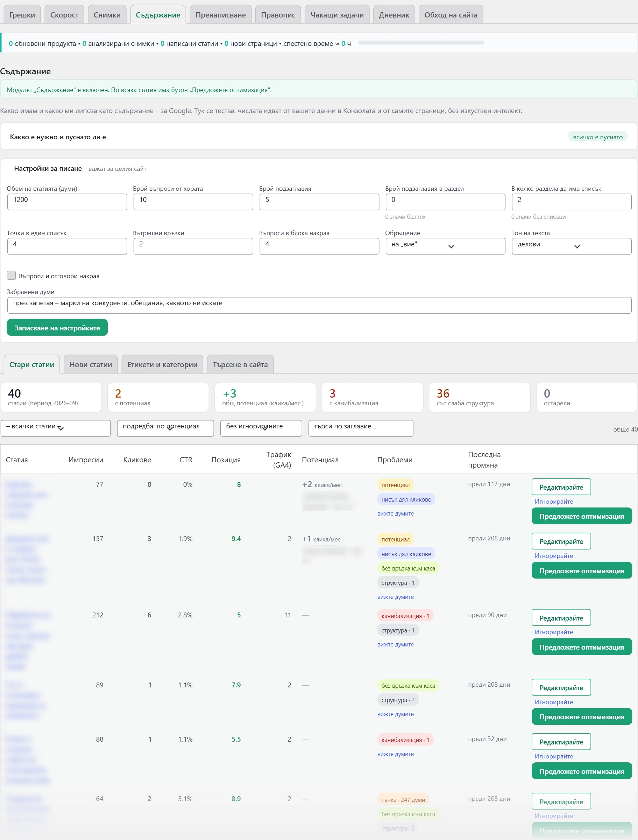The height and width of the screenshot is (840, 638).
Task: Select the 'Пренаписване' tab
Action: (x=221, y=15)
